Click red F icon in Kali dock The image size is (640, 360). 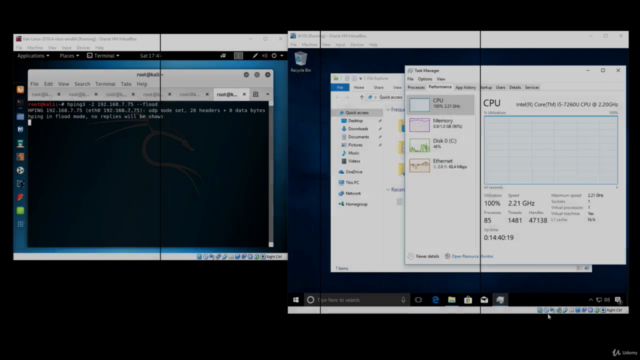[20, 197]
